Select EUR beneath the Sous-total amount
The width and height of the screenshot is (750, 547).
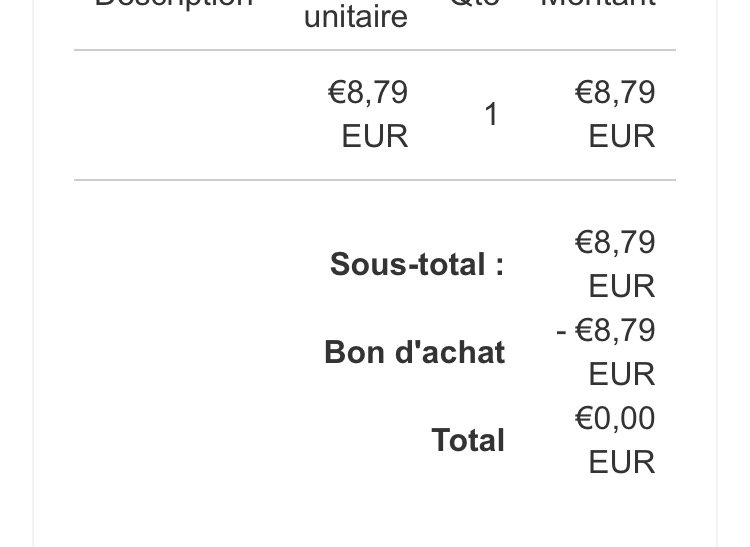[622, 286]
